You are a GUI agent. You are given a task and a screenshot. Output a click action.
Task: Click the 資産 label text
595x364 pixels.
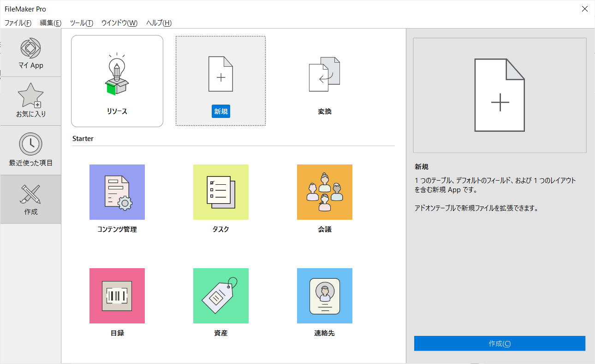221,333
